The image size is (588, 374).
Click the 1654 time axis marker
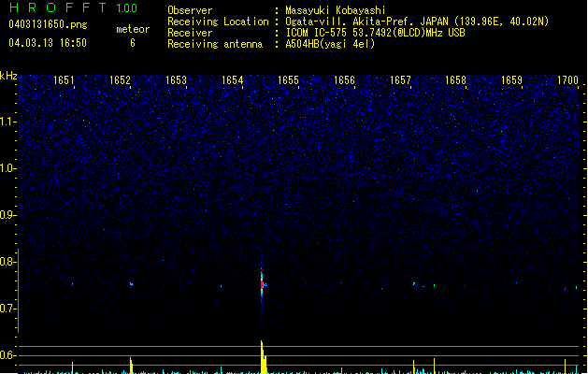[x=232, y=80]
